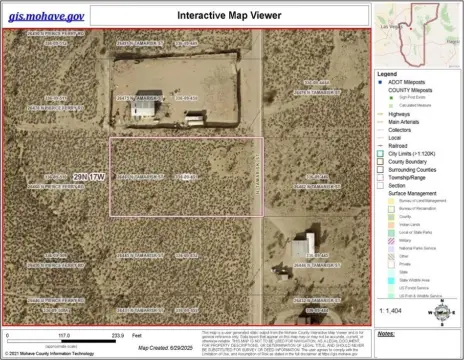Image resolution: width=464 pixels, height=360 pixels.
Task: Click the county overview locator map thumbnail
Action: coord(417,35)
